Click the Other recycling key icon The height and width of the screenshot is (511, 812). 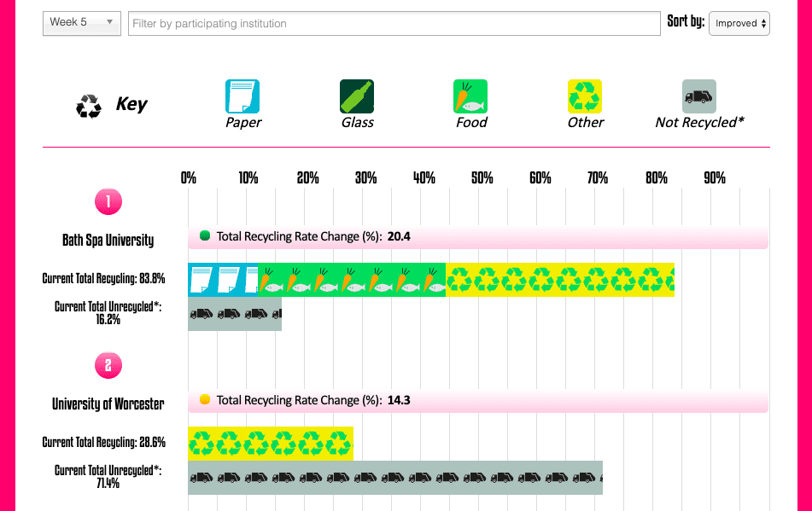point(585,96)
